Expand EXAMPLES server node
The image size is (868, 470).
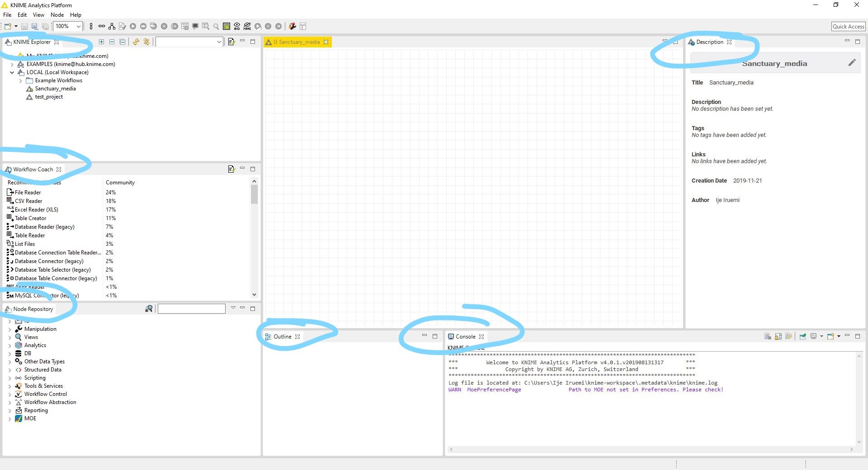coord(12,64)
